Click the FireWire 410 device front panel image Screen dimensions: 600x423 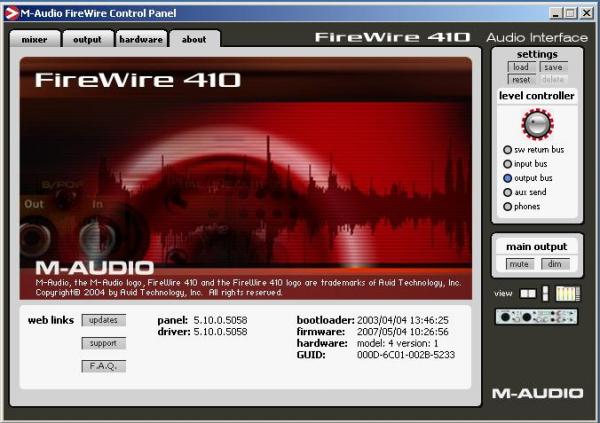click(x=538, y=317)
